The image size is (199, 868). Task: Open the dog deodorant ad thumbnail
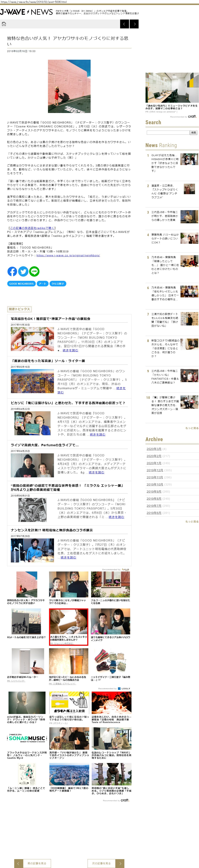[69, 621]
